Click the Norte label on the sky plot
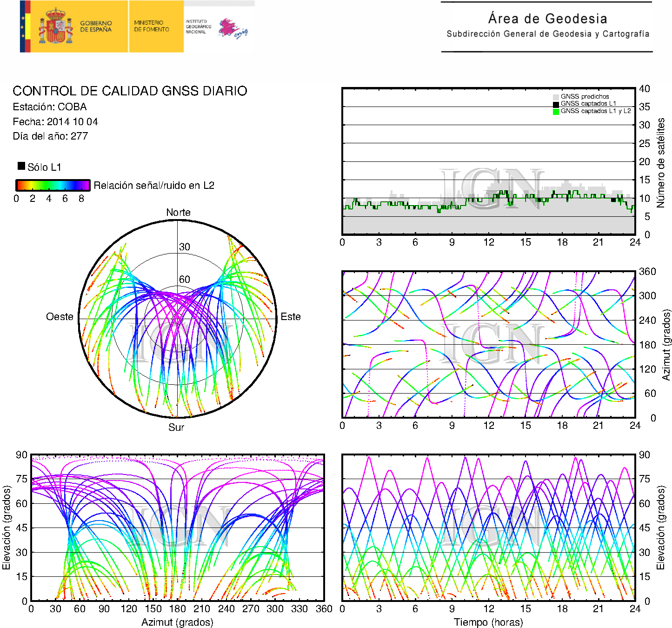672x628 pixels. pyautogui.click(x=178, y=213)
